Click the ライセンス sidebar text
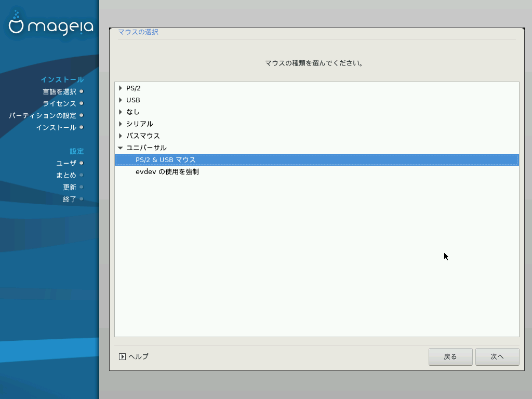This screenshot has height=399, width=532. click(59, 103)
